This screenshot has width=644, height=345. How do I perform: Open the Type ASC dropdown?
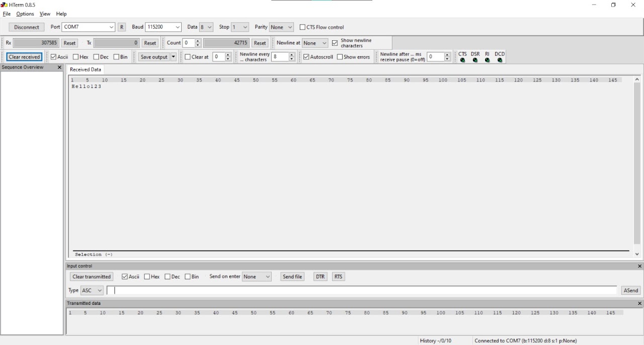pyautogui.click(x=92, y=290)
